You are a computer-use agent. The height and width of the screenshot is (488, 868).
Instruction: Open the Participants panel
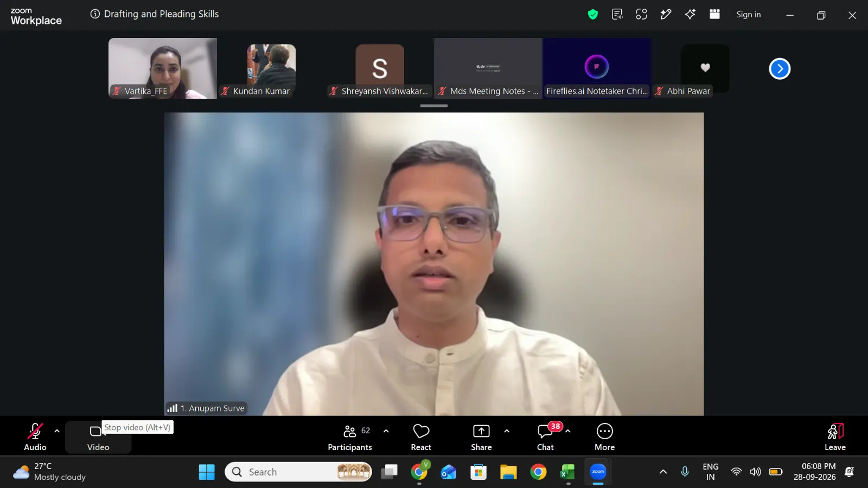point(350,437)
